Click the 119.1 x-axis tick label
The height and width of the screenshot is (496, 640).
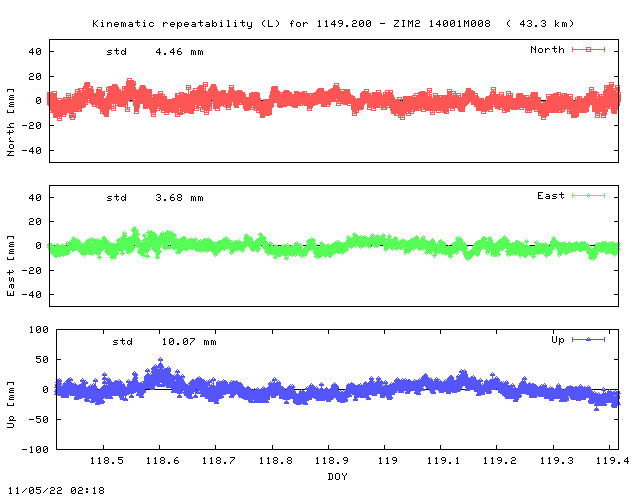443,461
